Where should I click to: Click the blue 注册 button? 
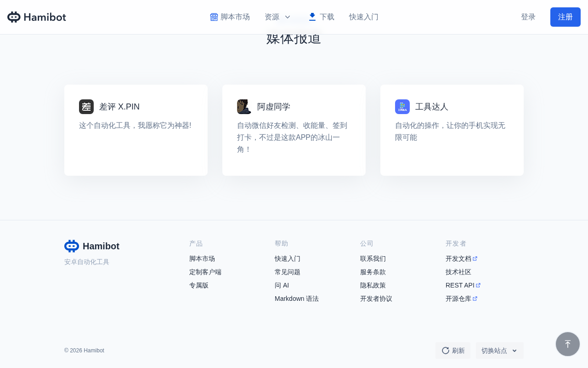565,17
